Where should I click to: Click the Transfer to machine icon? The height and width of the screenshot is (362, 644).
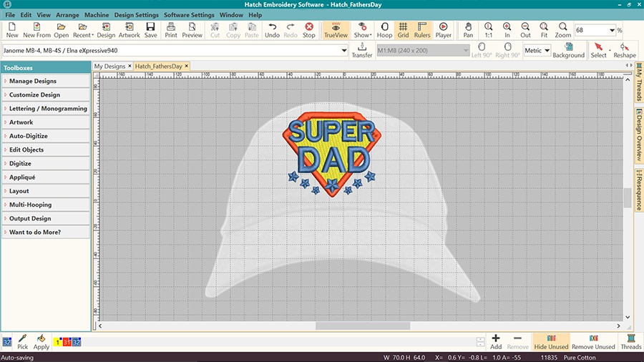pyautogui.click(x=362, y=50)
